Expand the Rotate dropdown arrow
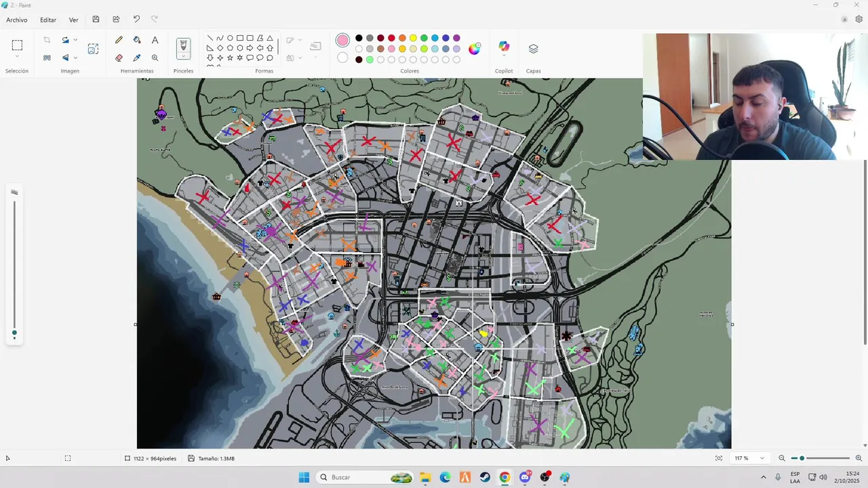The image size is (868, 488). tap(75, 40)
